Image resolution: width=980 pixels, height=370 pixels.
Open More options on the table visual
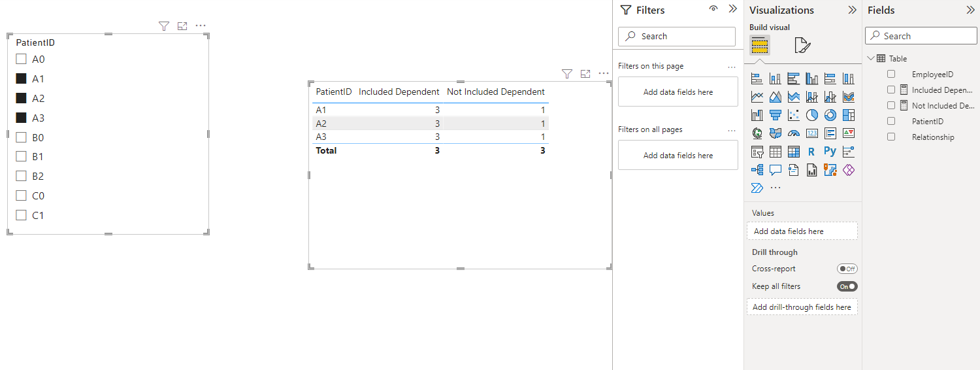coord(604,74)
